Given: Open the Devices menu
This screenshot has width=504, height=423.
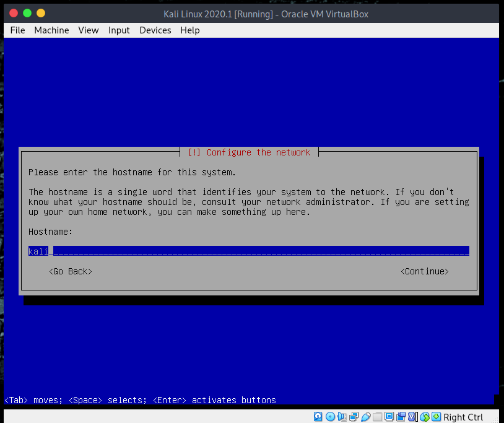Looking at the screenshot, I should coord(155,30).
